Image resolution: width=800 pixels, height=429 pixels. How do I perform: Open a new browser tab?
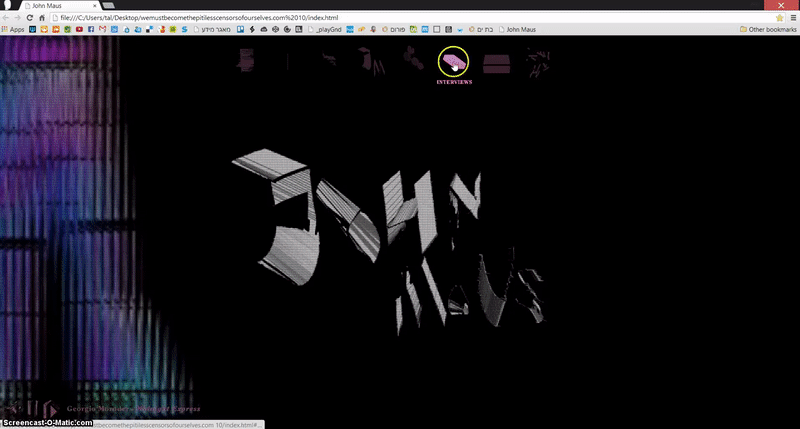(x=108, y=6)
